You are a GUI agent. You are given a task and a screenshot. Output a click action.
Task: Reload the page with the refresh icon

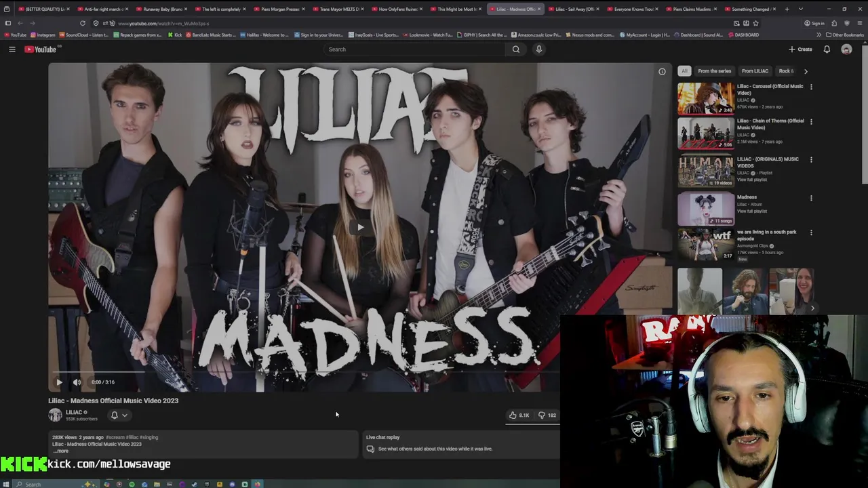(x=83, y=23)
